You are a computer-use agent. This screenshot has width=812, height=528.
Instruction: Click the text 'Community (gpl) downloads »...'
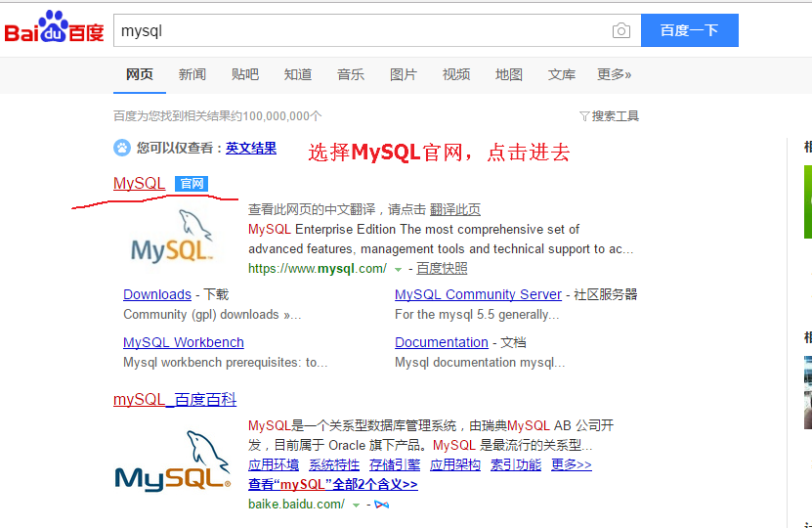coord(212,315)
